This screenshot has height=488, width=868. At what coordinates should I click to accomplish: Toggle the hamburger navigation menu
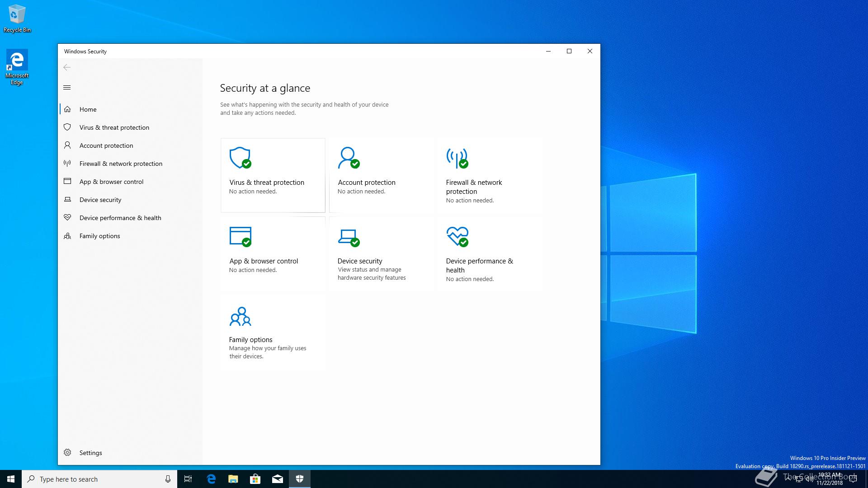point(67,88)
